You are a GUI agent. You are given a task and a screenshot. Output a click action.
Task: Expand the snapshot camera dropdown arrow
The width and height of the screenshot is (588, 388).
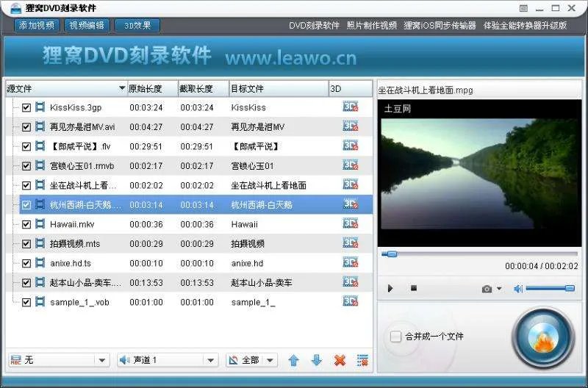click(499, 288)
